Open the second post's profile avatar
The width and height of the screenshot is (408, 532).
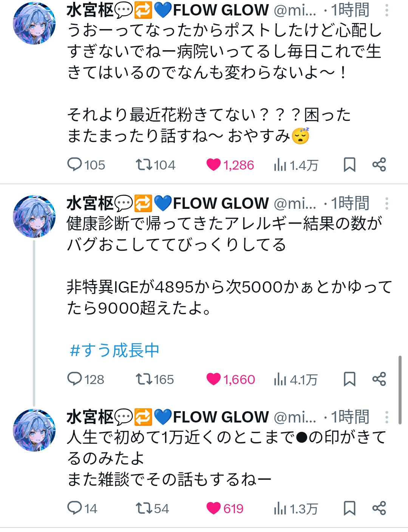click(34, 216)
